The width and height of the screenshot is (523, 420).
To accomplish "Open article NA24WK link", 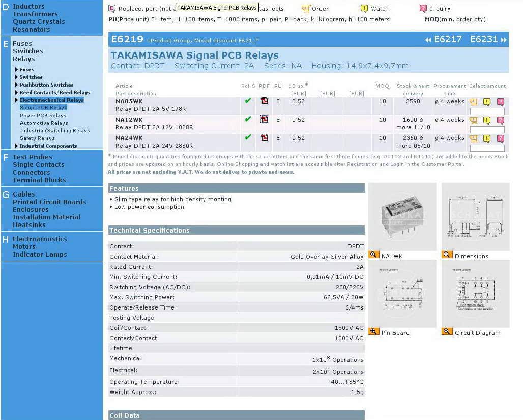I will (x=129, y=138).
